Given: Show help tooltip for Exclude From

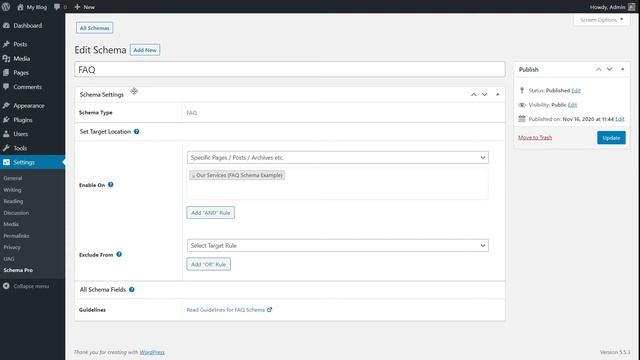Looking at the screenshot, I should coord(119,254).
